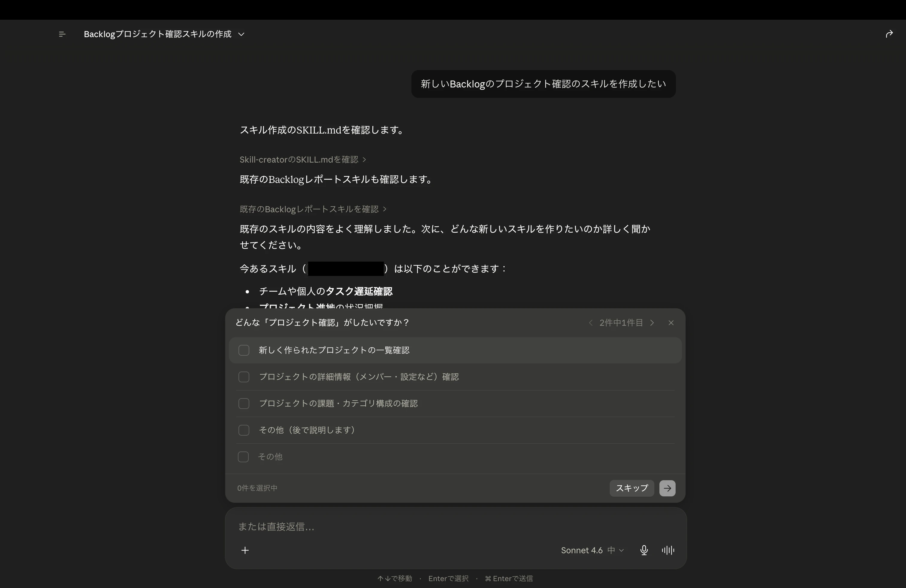The image size is (906, 588).
Task: Click the スキップ button
Action: 632,488
